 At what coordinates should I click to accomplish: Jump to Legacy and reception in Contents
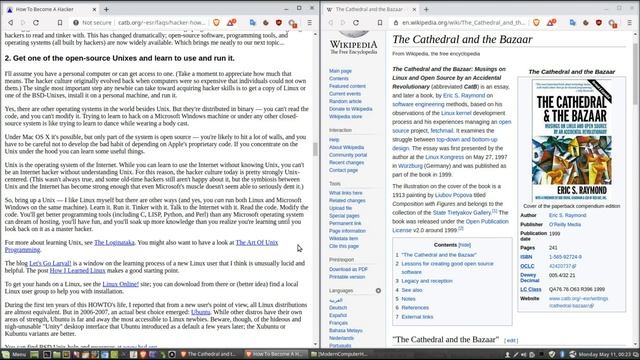(x=427, y=281)
